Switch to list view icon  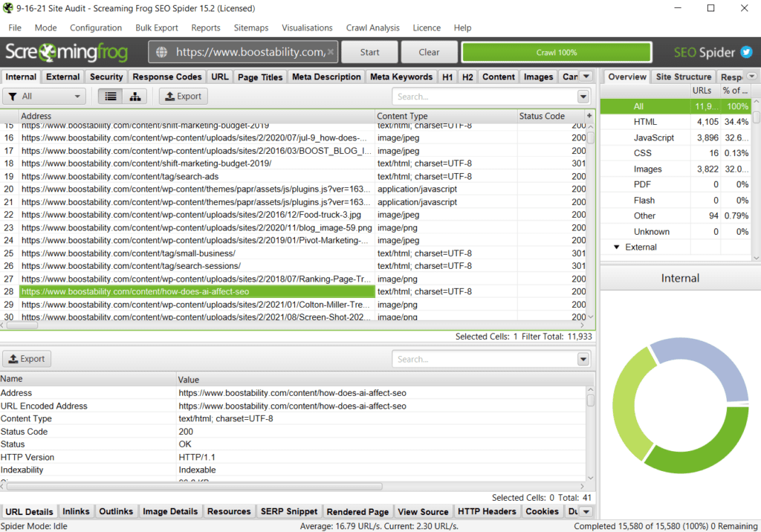click(x=111, y=96)
